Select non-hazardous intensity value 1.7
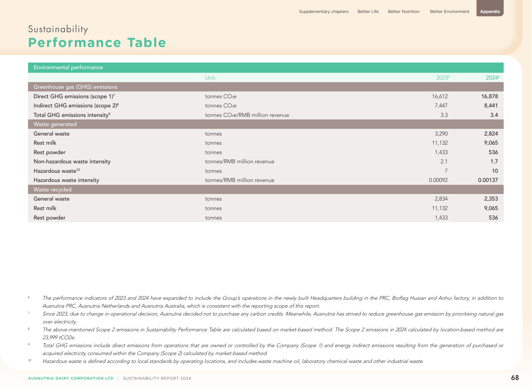This screenshot has height=392, width=532. (494, 161)
